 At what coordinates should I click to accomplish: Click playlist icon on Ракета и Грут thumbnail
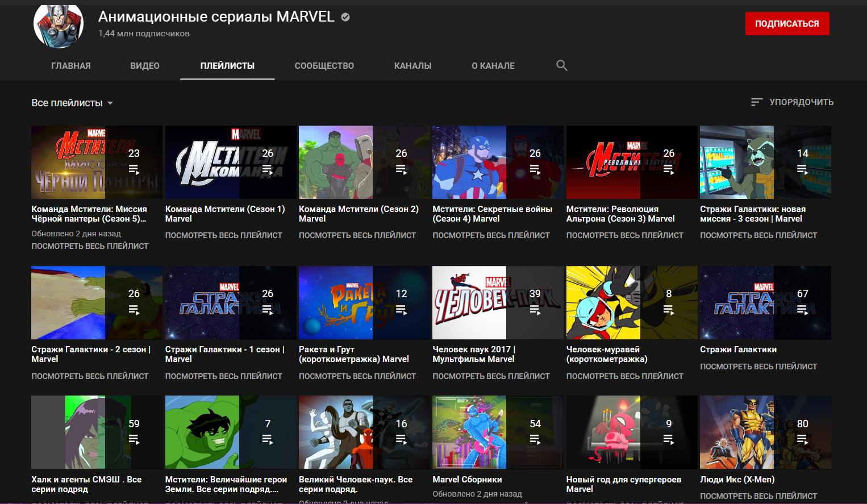pos(401,310)
